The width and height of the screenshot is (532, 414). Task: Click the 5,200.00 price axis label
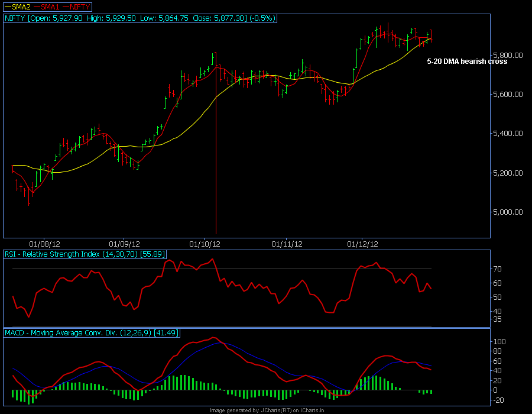pos(507,173)
